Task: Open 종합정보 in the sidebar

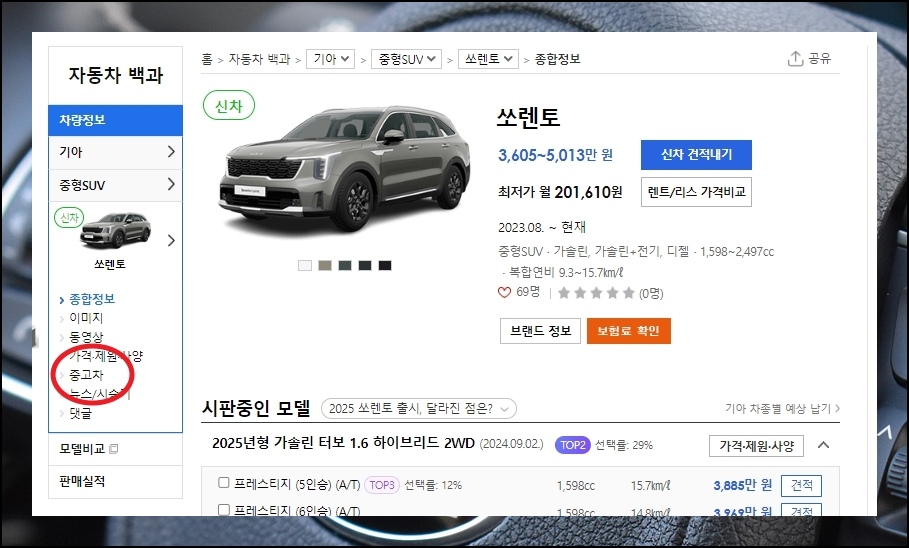Action: click(x=92, y=299)
